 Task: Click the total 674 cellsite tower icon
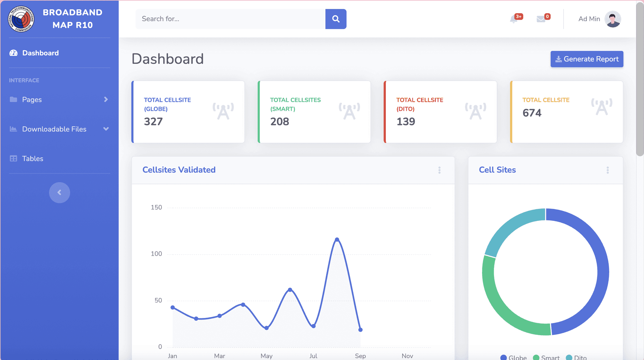click(602, 107)
